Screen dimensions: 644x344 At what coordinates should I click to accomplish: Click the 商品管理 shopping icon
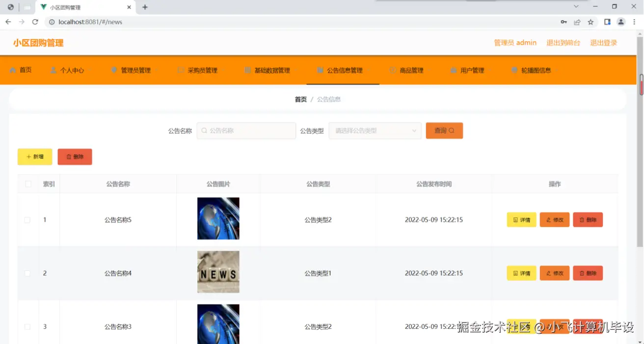tap(392, 70)
